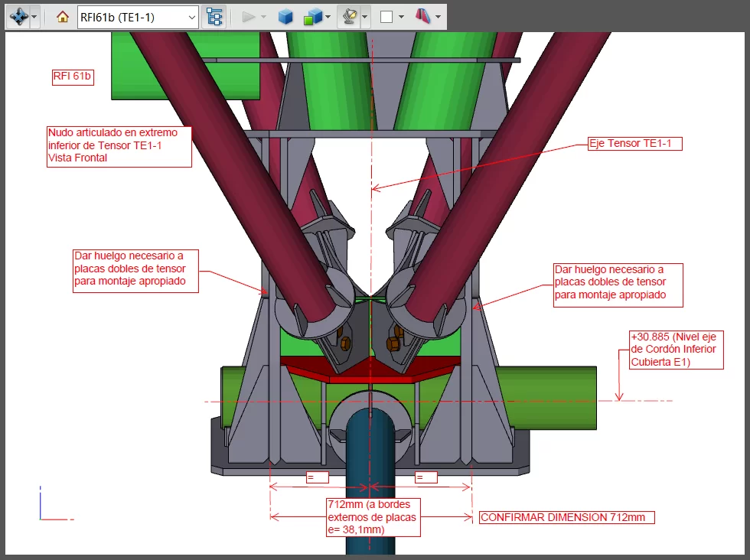This screenshot has width=750, height=560.
Task: Click the model render mode icon
Action: 312,17
